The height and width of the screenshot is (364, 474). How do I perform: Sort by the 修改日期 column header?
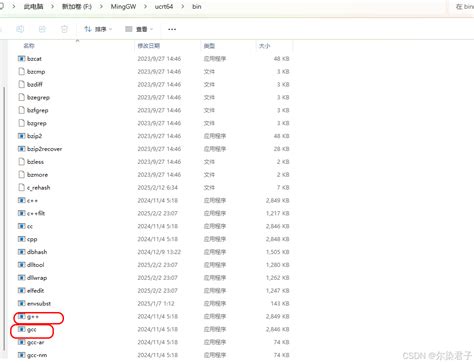click(x=149, y=46)
